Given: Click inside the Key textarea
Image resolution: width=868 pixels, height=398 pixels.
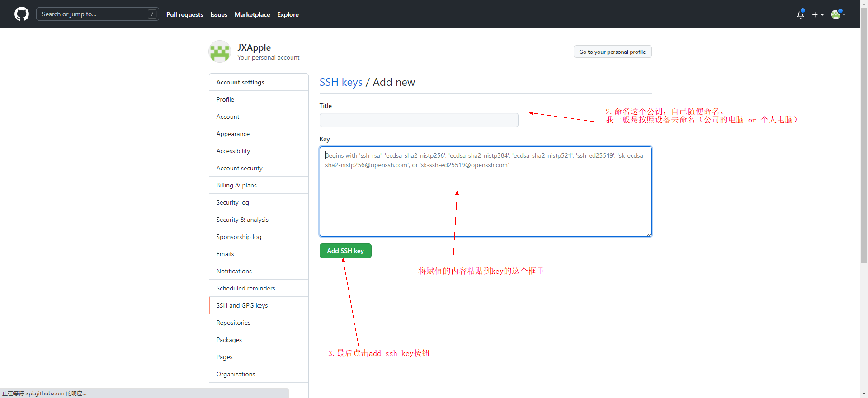Looking at the screenshot, I should pos(486,192).
